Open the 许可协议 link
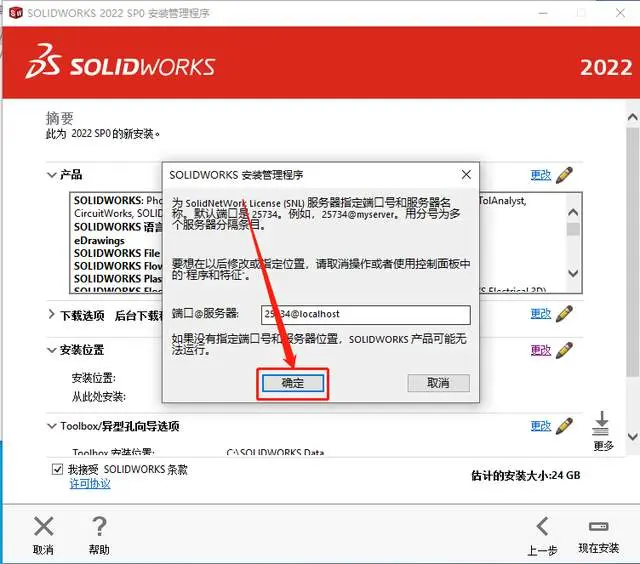This screenshot has width=640, height=564. [90, 484]
